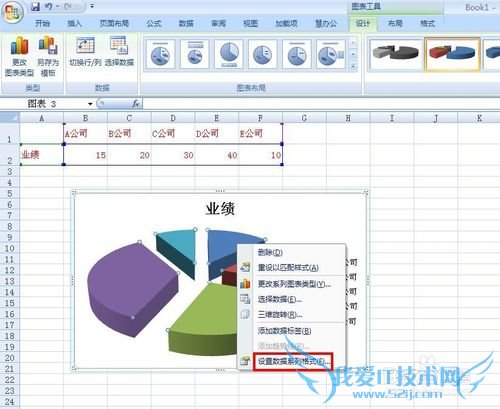Click the insert function fx icon
500x409 pixels.
point(136,104)
